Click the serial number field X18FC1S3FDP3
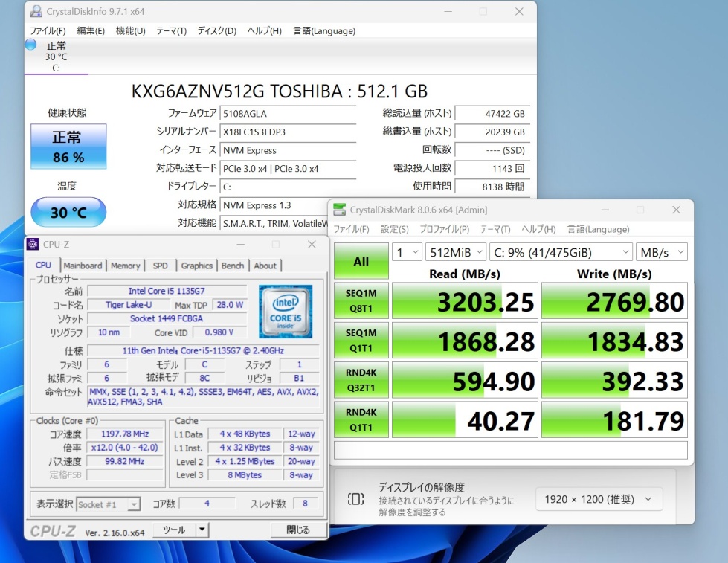 click(288, 132)
